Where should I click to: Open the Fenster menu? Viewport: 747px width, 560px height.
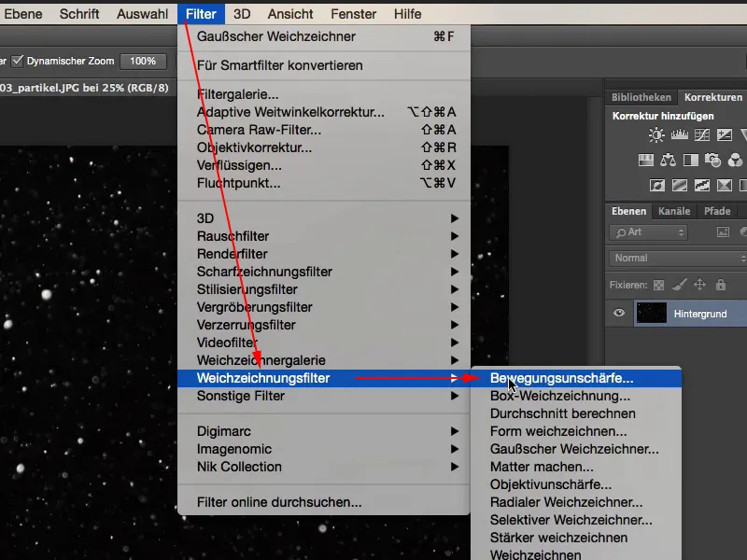tap(354, 14)
